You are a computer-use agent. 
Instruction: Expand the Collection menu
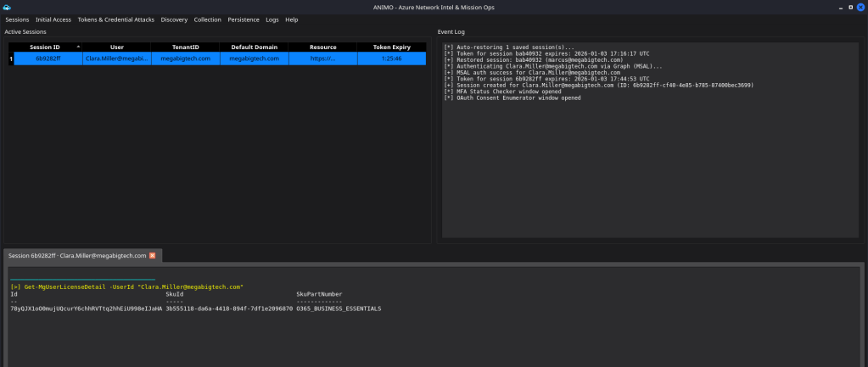point(207,19)
